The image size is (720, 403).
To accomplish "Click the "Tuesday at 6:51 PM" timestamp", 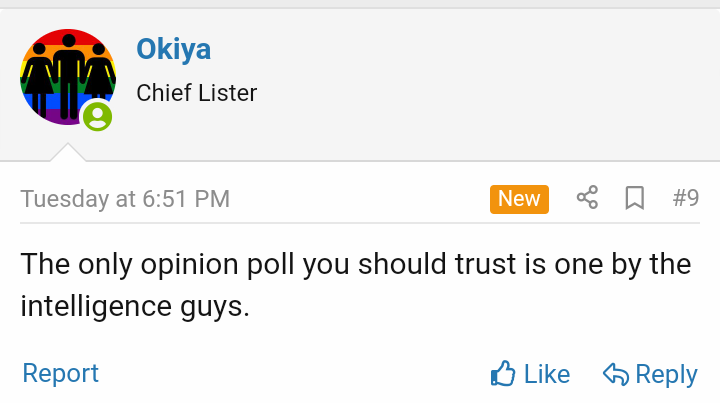I will pos(125,199).
